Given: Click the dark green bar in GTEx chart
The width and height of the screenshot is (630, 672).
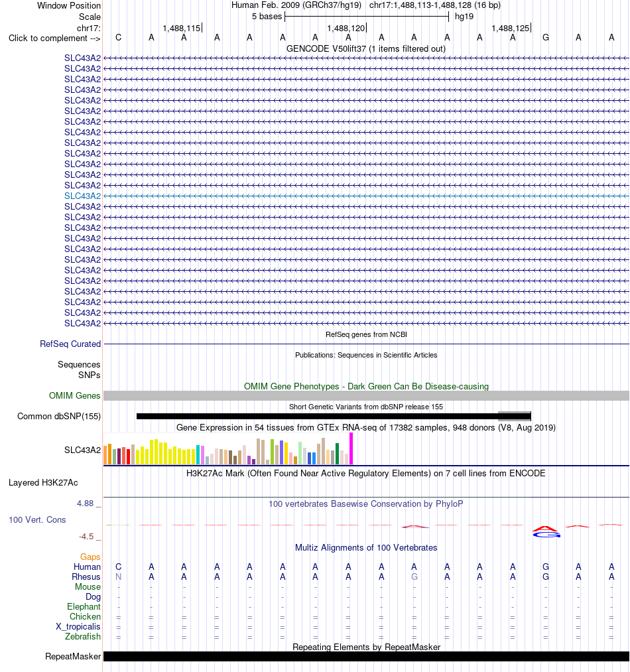Looking at the screenshot, I should point(338,454).
